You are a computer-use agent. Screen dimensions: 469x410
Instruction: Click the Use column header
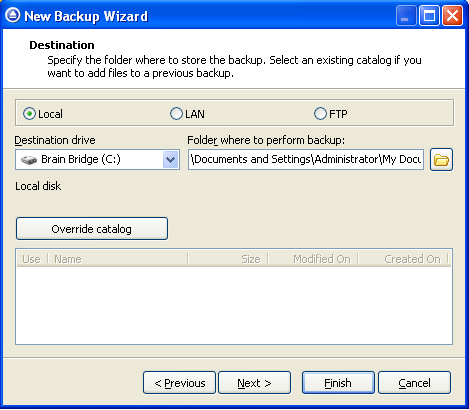[32, 259]
